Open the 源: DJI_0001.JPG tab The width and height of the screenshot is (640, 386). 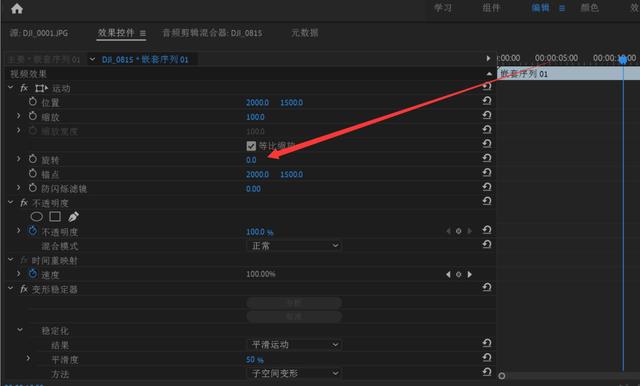[39, 33]
